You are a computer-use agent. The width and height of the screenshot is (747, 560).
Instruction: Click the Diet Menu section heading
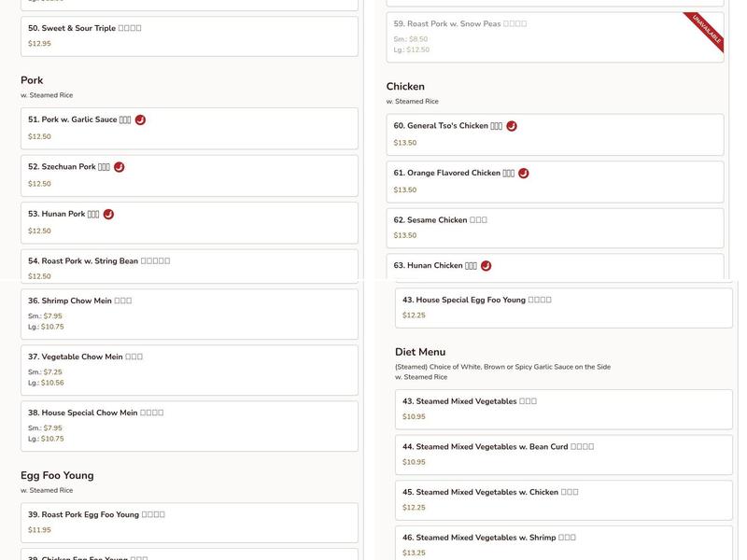(x=420, y=352)
